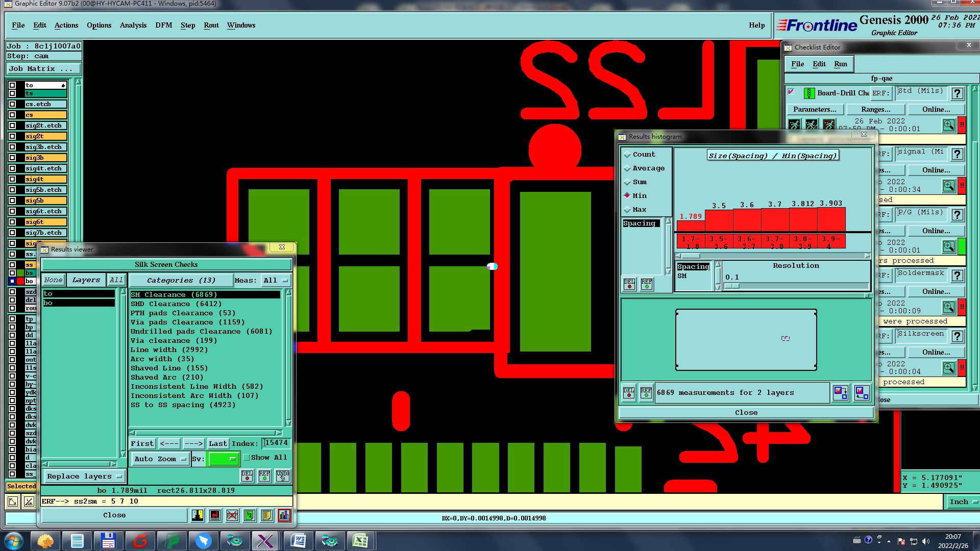Click the UNDO icon in Results viewer
The image size is (980, 551).
(282, 476)
